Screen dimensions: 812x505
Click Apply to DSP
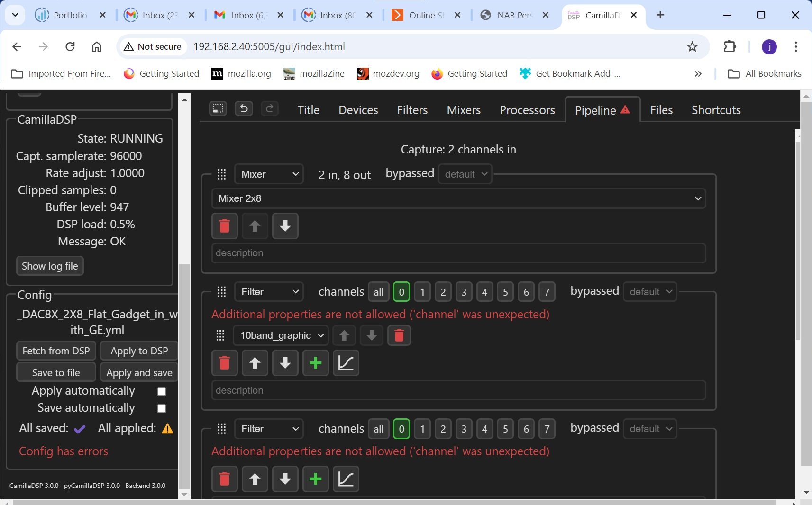click(139, 351)
